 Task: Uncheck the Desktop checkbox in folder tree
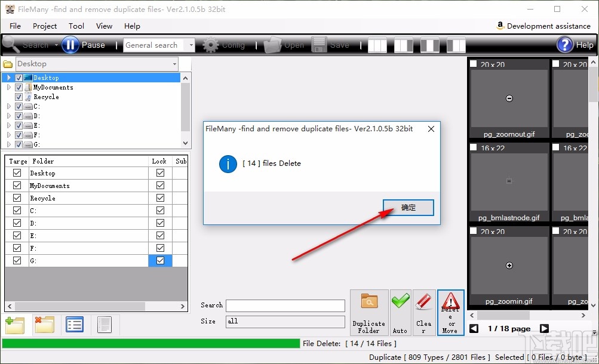(x=19, y=78)
